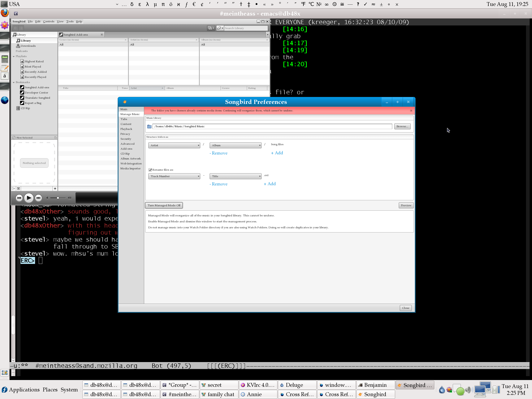Viewport: 532px width, 399px height.
Task: Open the File menu in Songbird
Action: coord(30,22)
